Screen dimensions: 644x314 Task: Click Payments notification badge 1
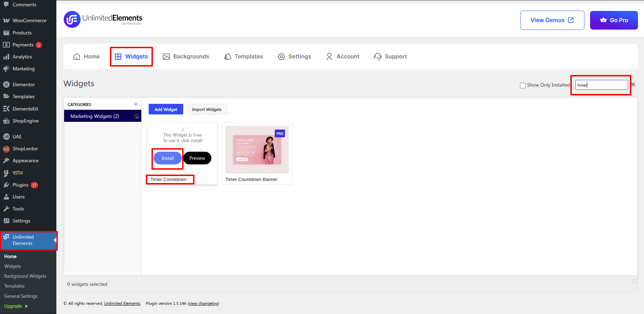coord(39,45)
